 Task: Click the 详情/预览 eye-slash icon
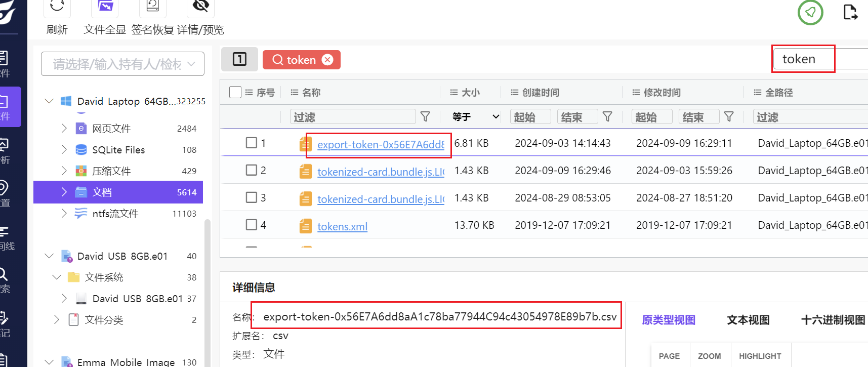pos(201,7)
